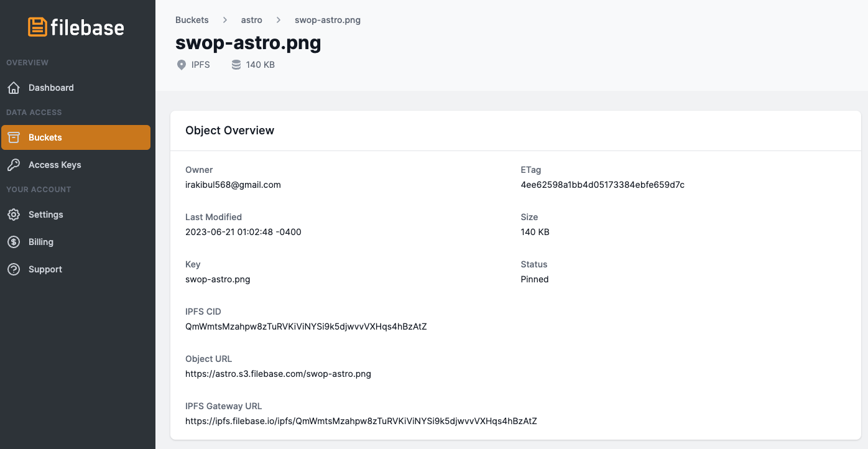Click the OVERVIEW sidebar section header
Screen dimensions: 868x449
(x=27, y=63)
